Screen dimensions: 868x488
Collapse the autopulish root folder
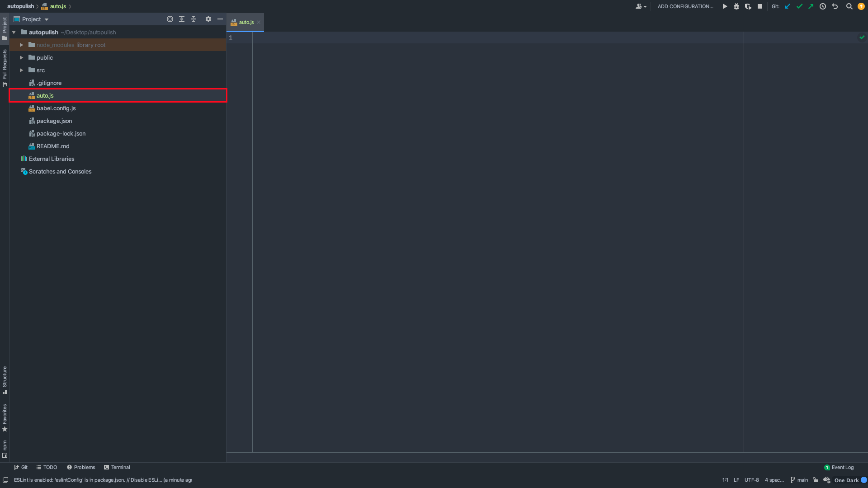pyautogui.click(x=14, y=32)
